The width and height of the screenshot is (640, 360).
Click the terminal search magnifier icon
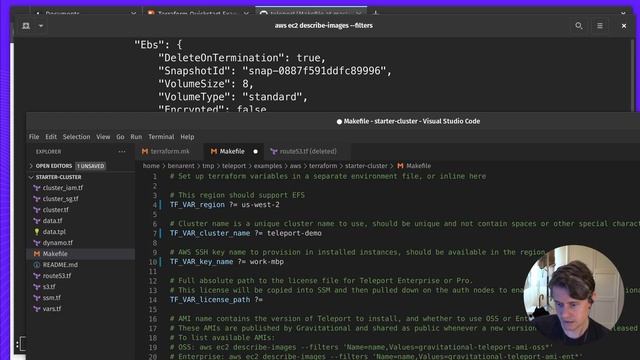pos(578,26)
